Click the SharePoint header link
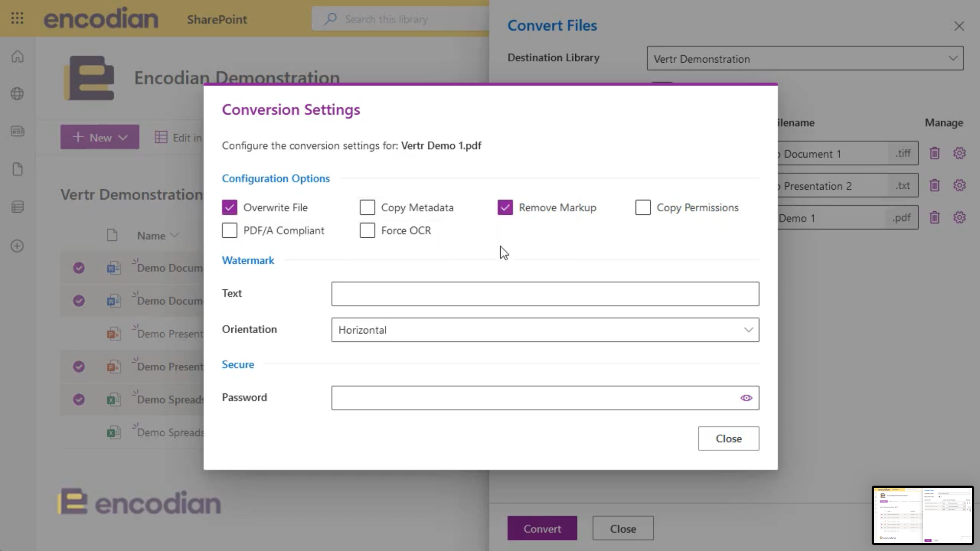 (x=217, y=19)
